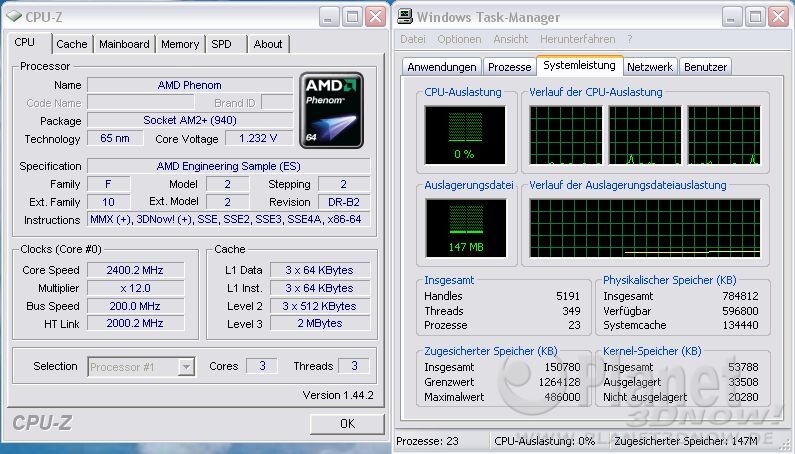The height and width of the screenshot is (454, 795).
Task: Click the Task-Manager title bar computer icon
Action: 405,16
